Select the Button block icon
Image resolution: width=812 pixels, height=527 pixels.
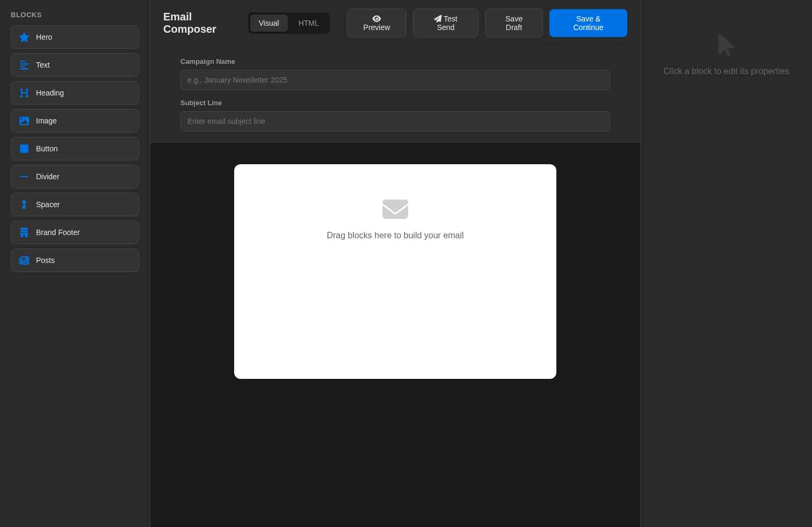pos(24,149)
